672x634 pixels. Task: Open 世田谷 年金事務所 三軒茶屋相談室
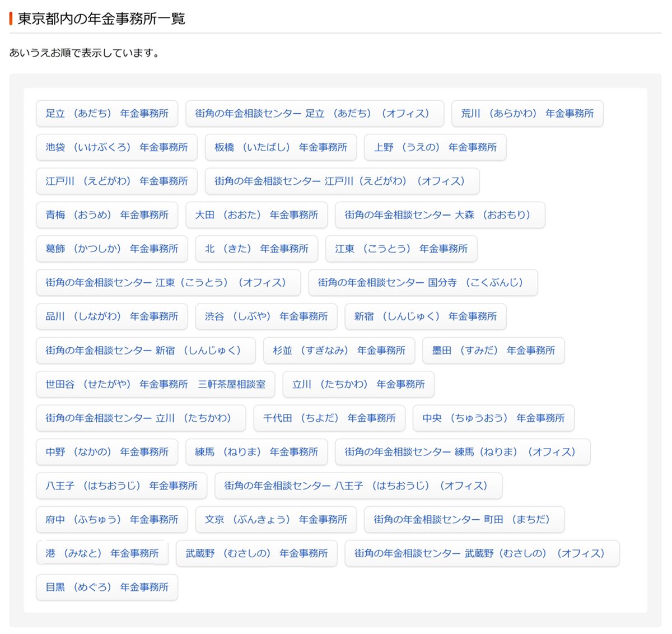[155, 384]
